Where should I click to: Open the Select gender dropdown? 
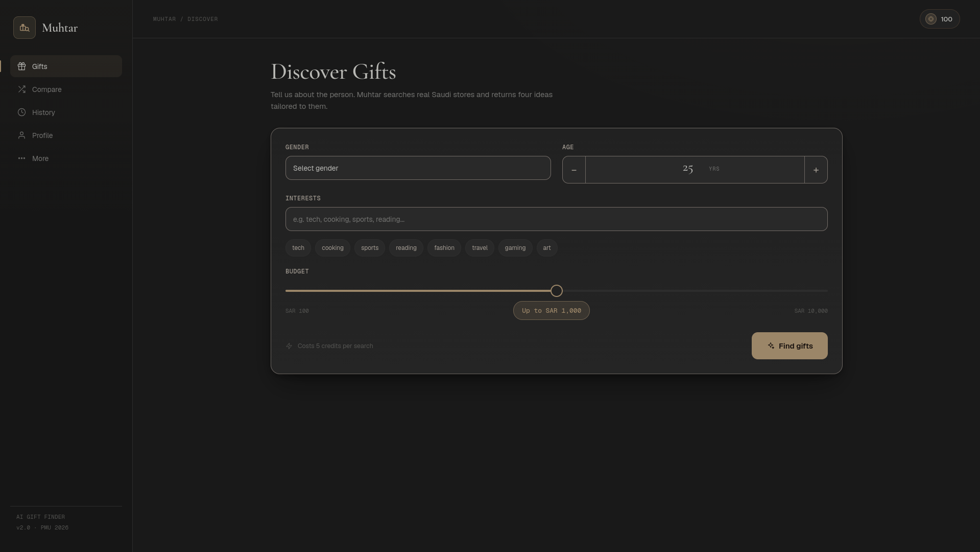click(418, 168)
